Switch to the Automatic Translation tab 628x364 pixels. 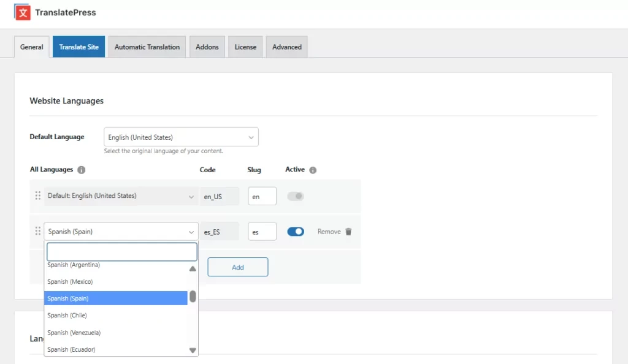(147, 47)
